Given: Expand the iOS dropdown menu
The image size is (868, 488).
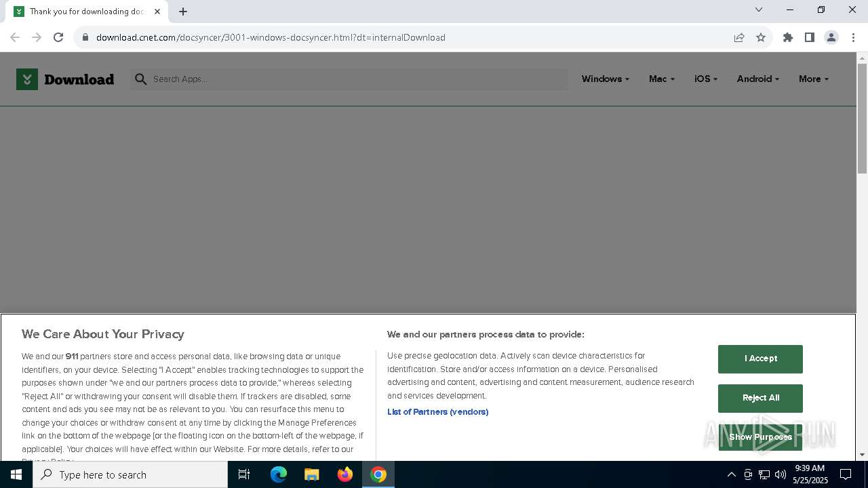Looking at the screenshot, I should 706,79.
